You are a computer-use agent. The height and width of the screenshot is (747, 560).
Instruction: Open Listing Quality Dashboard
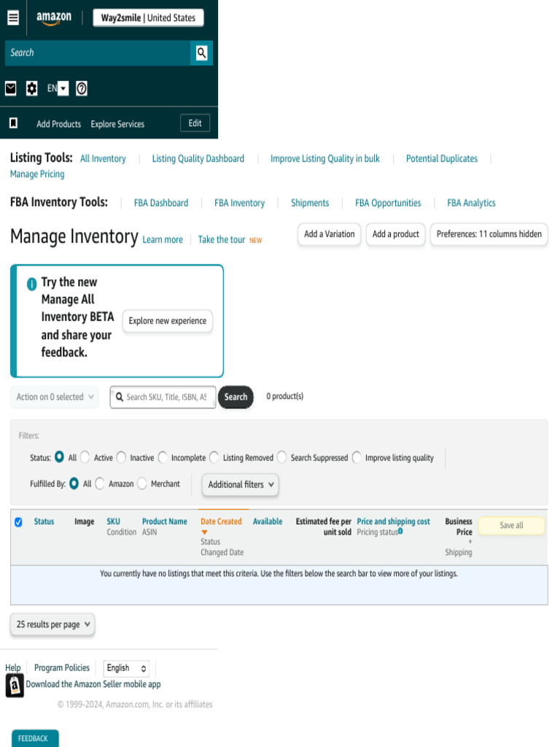(198, 158)
